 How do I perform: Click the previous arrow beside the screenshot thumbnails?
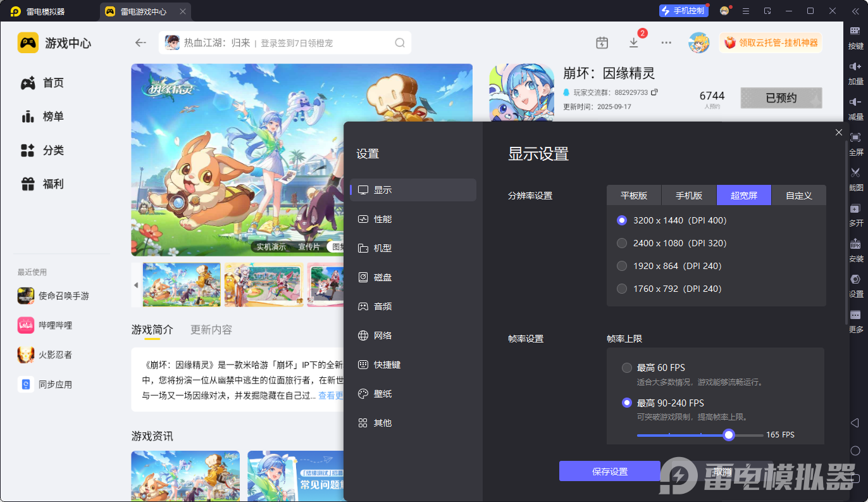[x=136, y=285]
